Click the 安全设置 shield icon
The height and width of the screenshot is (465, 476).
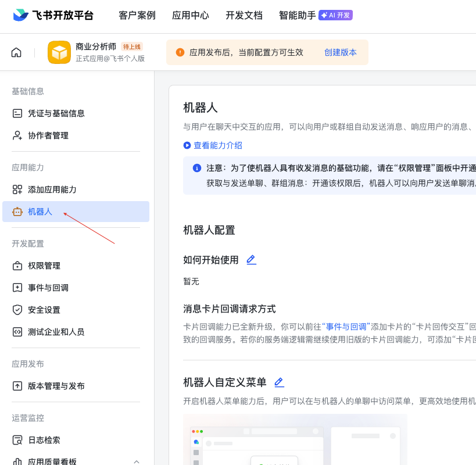(17, 310)
